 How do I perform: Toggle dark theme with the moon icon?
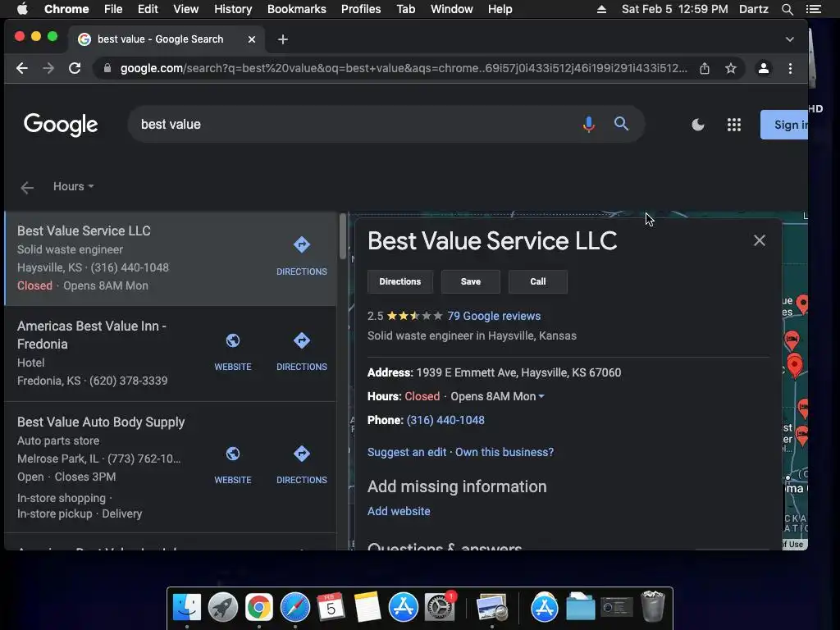tap(697, 125)
